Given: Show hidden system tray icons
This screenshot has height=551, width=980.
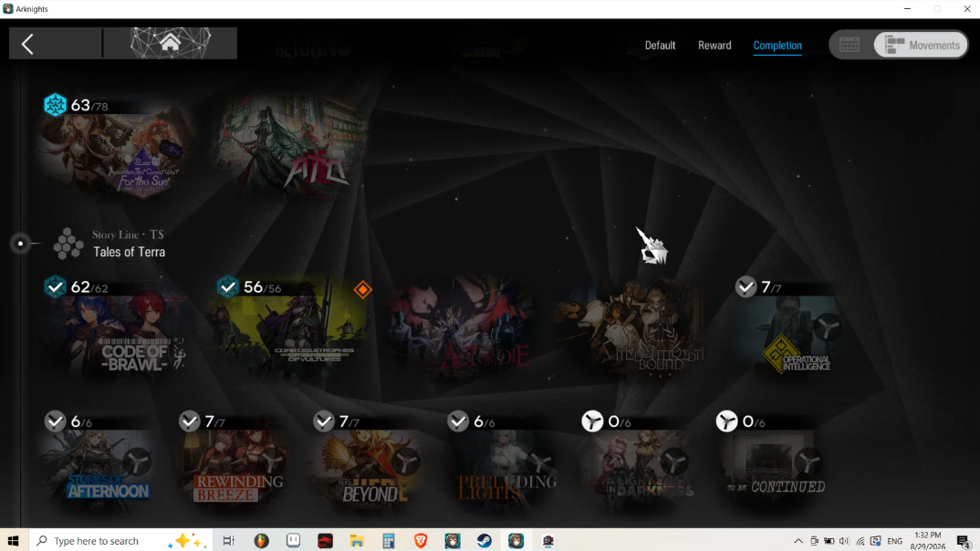Looking at the screenshot, I should click(x=798, y=541).
